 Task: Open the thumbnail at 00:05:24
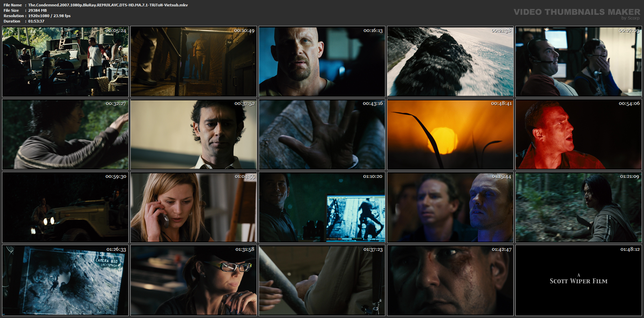65,62
